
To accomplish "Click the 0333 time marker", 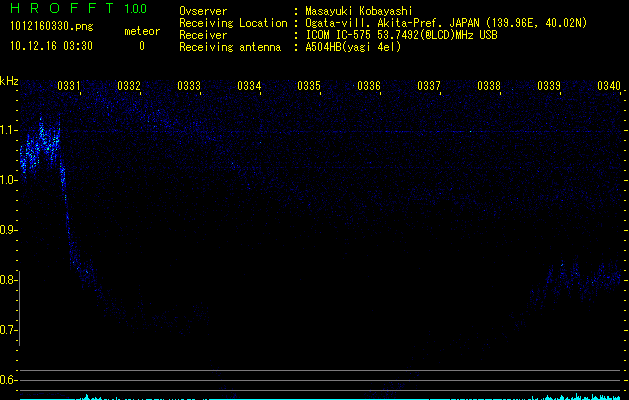I will (189, 85).
